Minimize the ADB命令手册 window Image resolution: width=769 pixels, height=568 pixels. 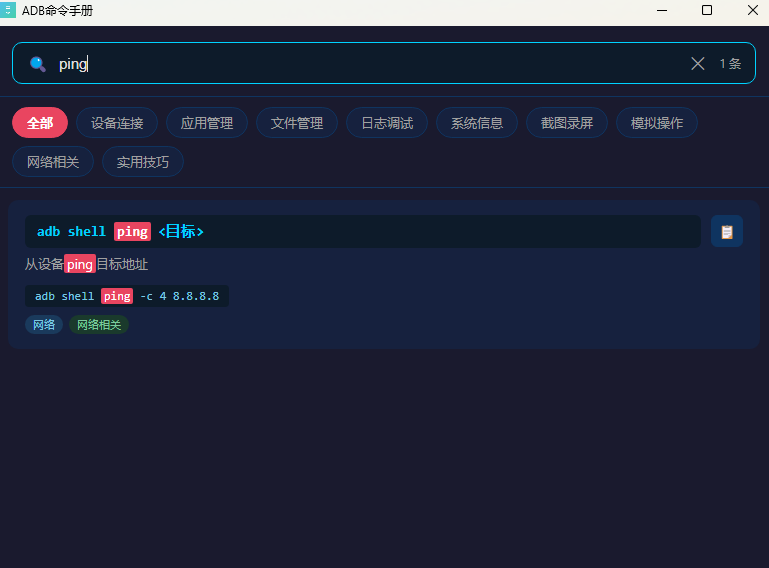tap(662, 10)
